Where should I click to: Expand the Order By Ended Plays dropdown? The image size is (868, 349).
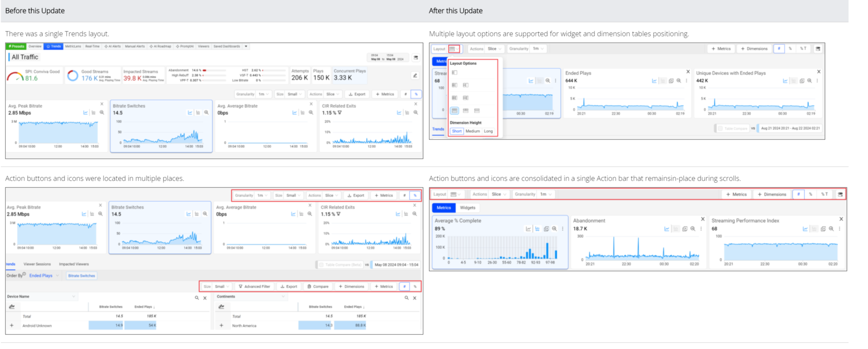pos(58,276)
